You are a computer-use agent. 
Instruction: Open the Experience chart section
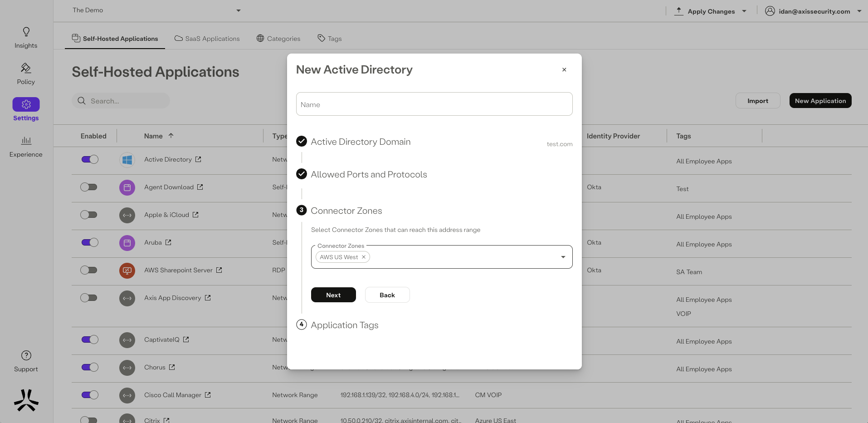pyautogui.click(x=26, y=147)
